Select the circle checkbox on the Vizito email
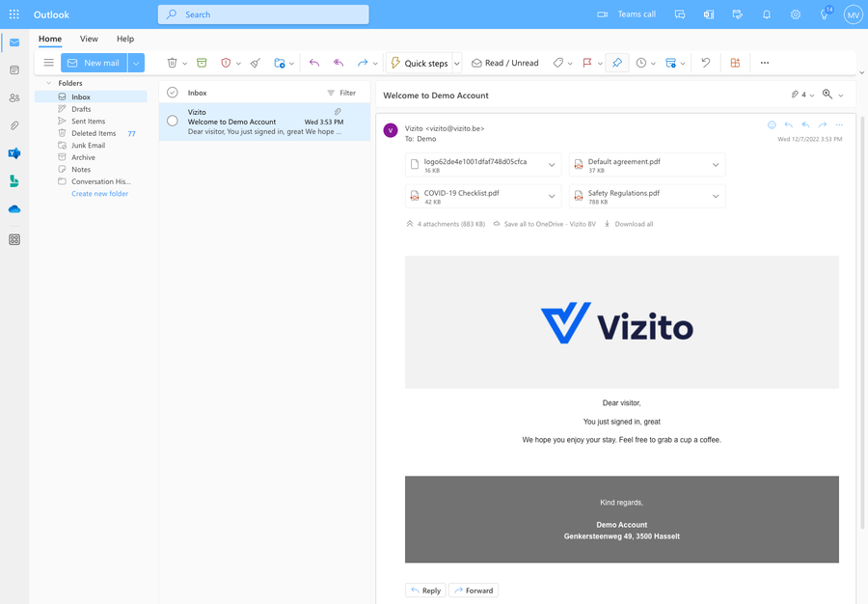 click(172, 121)
